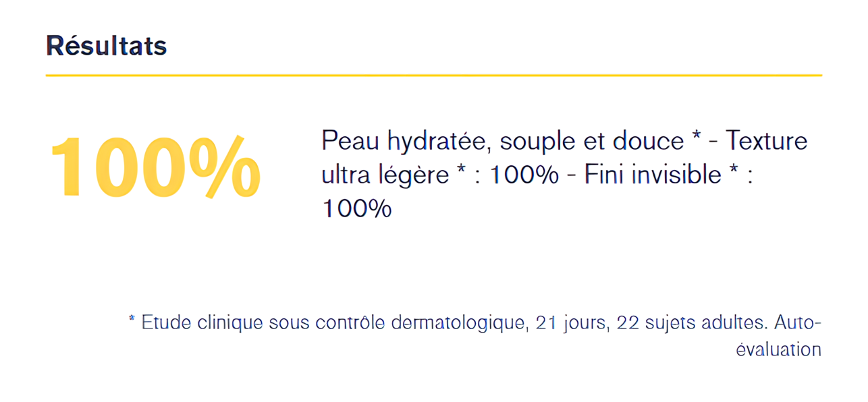
Task: Click the large yellow 100% figure
Action: pyautogui.click(x=155, y=168)
